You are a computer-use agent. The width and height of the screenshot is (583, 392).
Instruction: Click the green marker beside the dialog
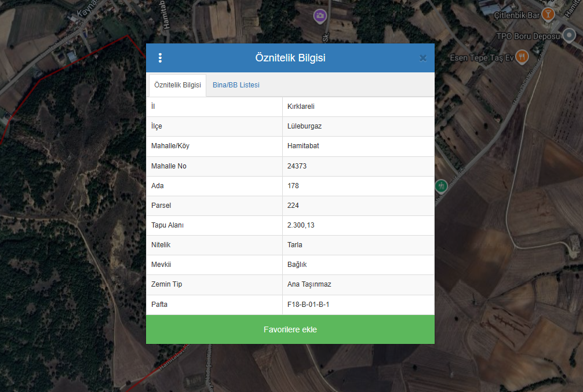point(442,186)
